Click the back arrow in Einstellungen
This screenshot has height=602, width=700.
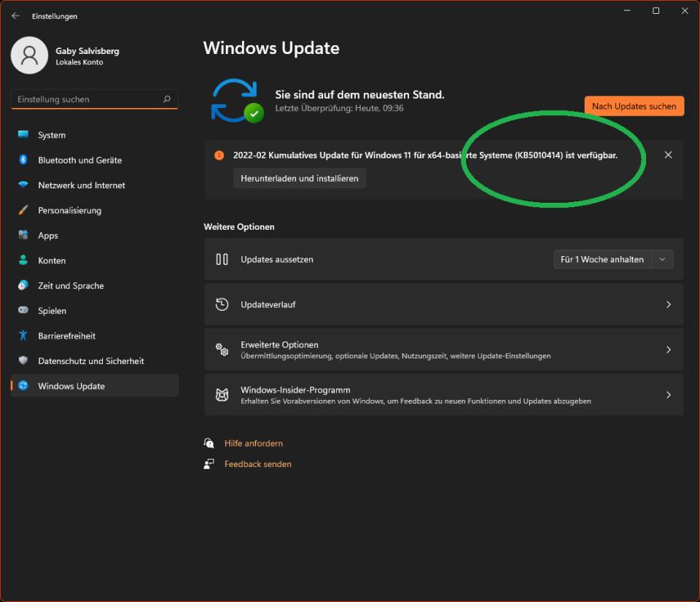pos(15,16)
